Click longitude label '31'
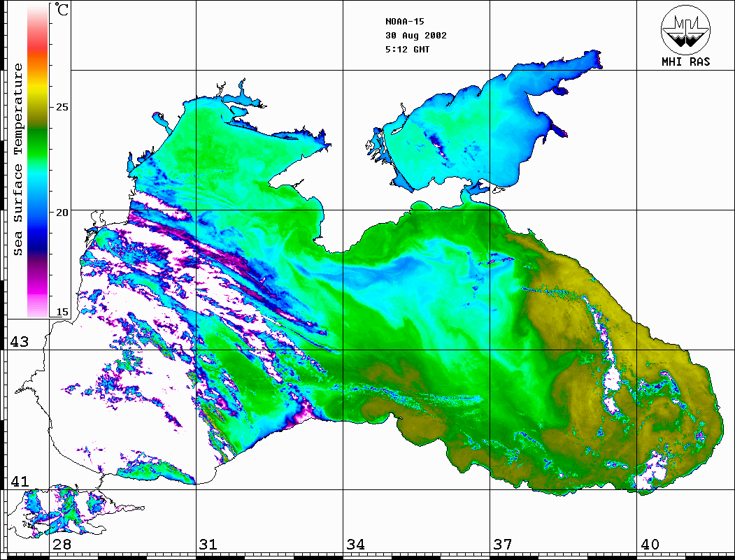Image resolution: width=735 pixels, height=560 pixels. [208, 545]
